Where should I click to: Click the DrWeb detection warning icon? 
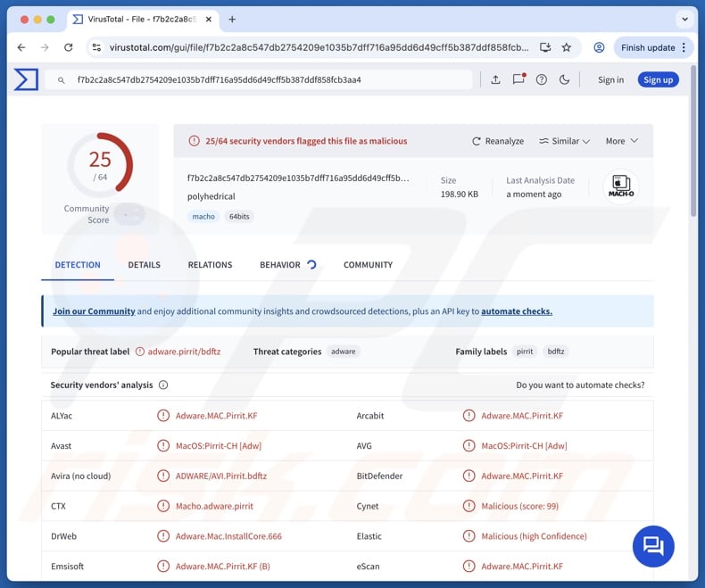click(163, 536)
